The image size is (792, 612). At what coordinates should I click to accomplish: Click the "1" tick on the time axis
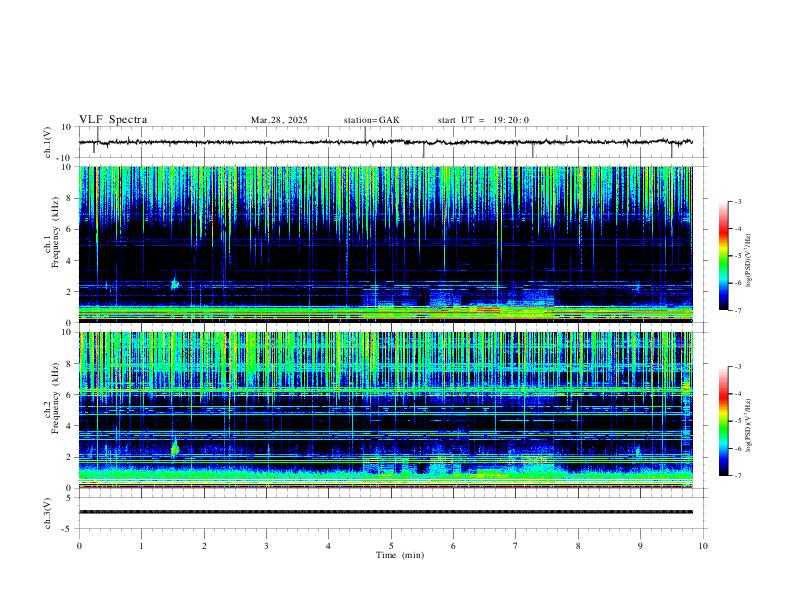pos(141,546)
